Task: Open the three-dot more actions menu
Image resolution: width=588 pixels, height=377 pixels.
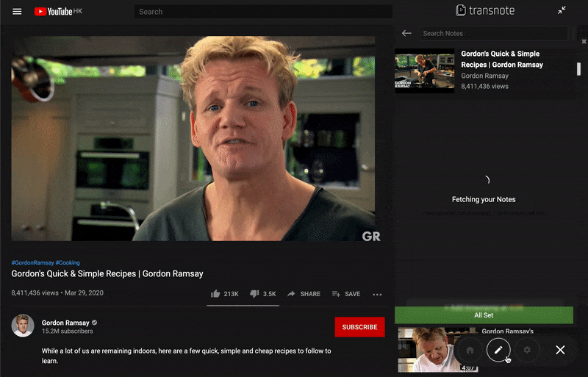Action: (x=377, y=294)
